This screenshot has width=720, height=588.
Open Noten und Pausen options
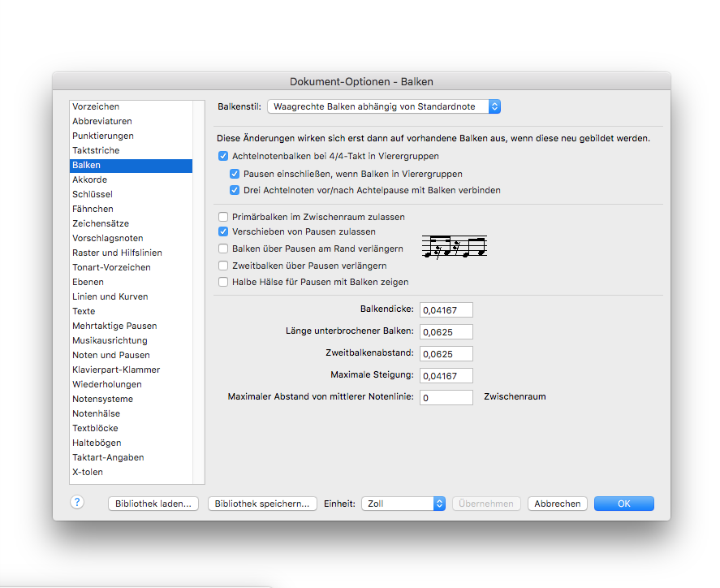point(131,355)
